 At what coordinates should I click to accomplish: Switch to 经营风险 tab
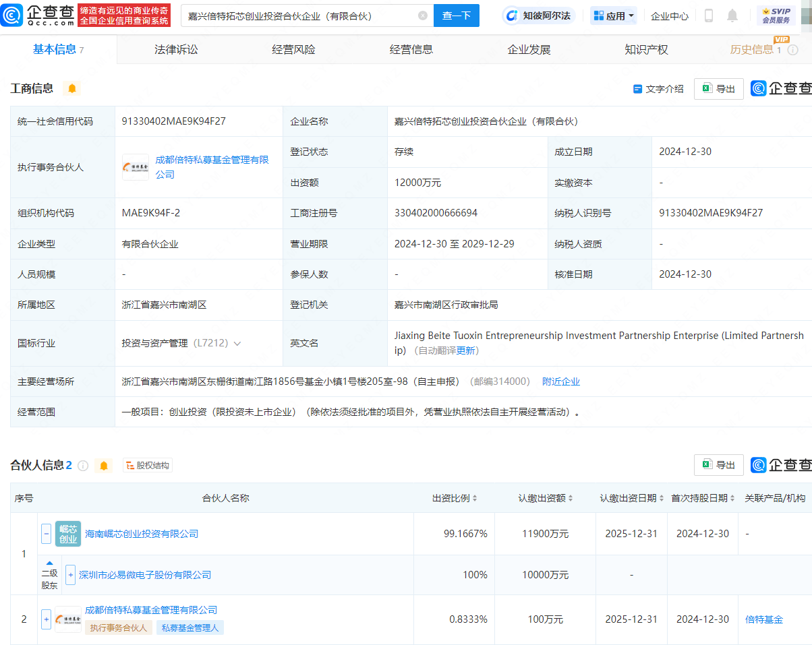point(293,49)
